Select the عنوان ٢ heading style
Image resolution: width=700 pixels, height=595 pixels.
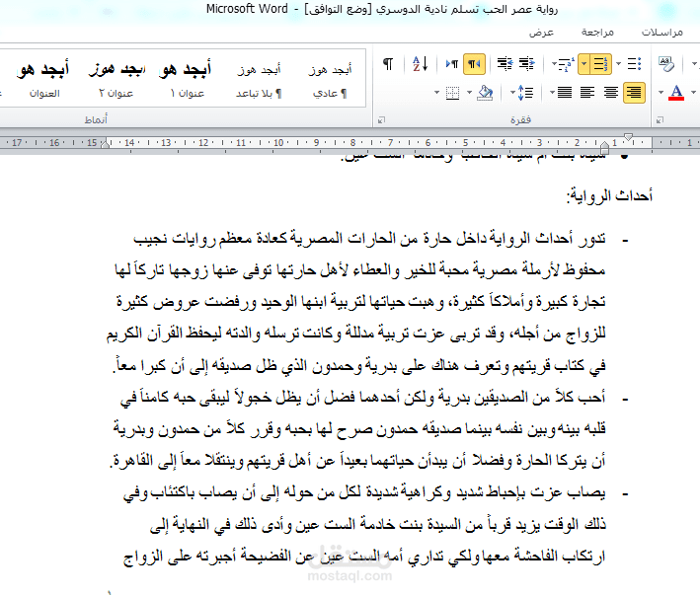[x=117, y=79]
